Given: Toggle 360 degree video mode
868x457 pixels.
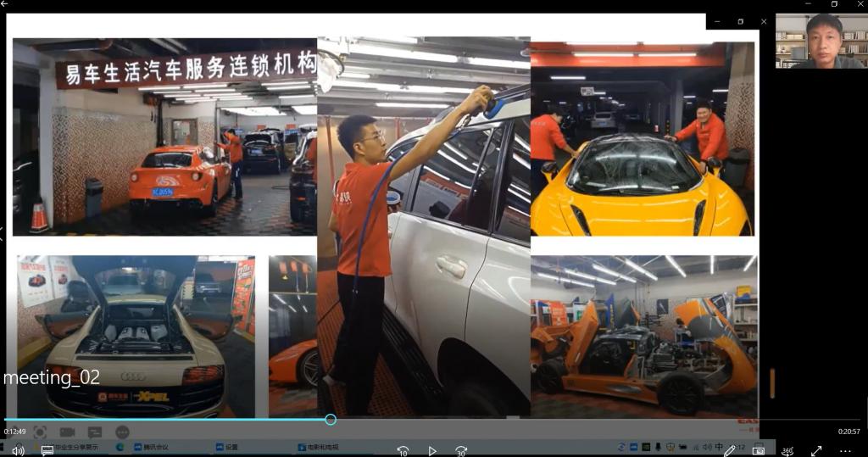Looking at the screenshot, I should pyautogui.click(x=787, y=451).
